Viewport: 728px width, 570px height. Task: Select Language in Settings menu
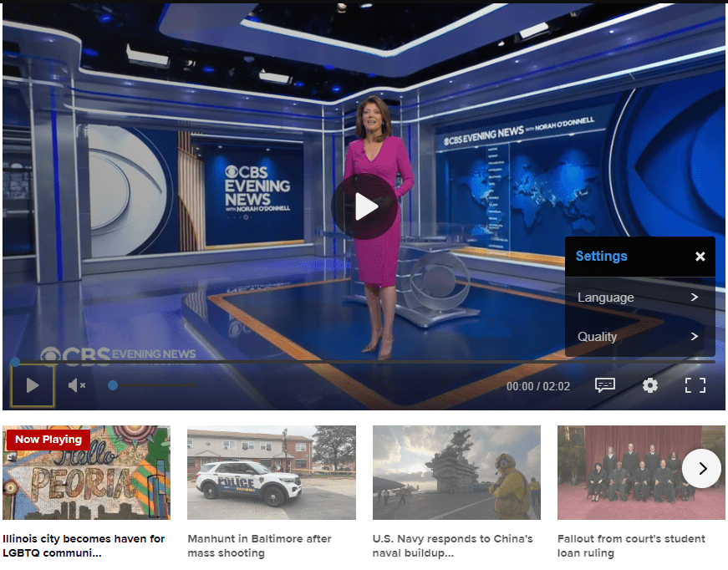pyautogui.click(x=606, y=298)
